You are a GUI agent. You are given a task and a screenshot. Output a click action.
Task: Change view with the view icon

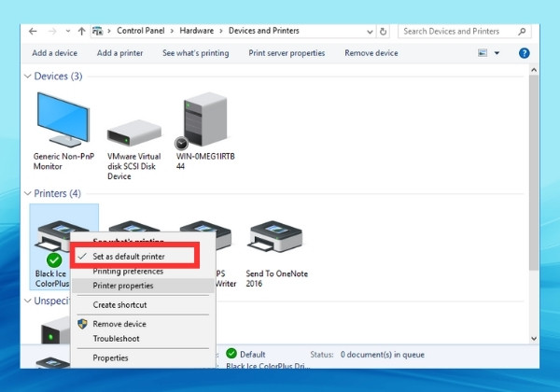click(x=483, y=53)
